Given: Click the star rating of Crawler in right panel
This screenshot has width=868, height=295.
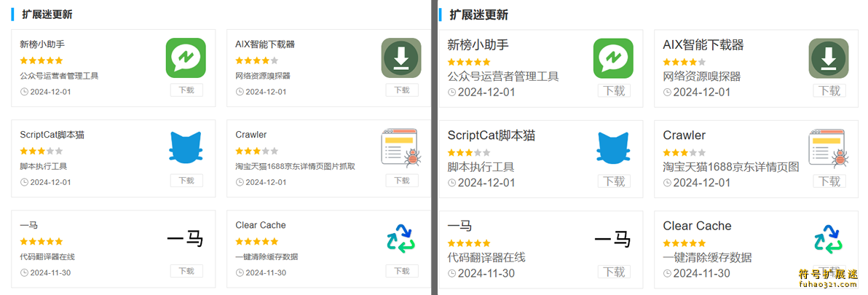Looking at the screenshot, I should coord(684,152).
